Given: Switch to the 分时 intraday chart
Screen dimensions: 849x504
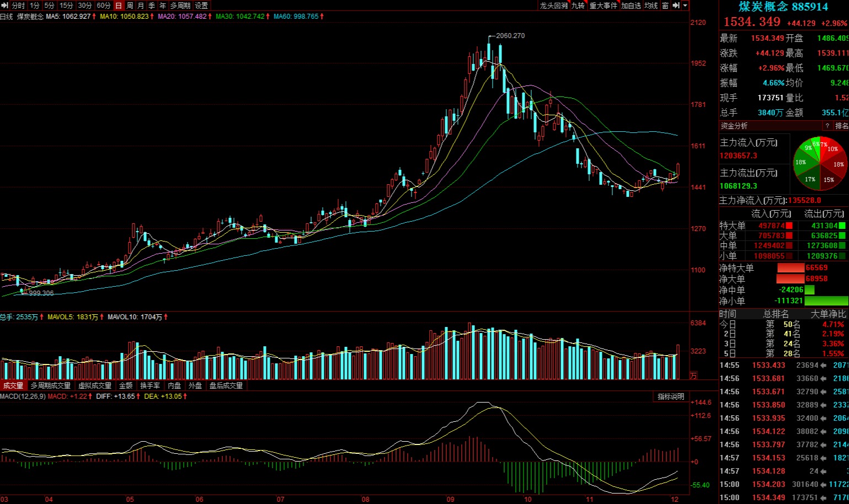Looking at the screenshot, I should tap(19, 6).
